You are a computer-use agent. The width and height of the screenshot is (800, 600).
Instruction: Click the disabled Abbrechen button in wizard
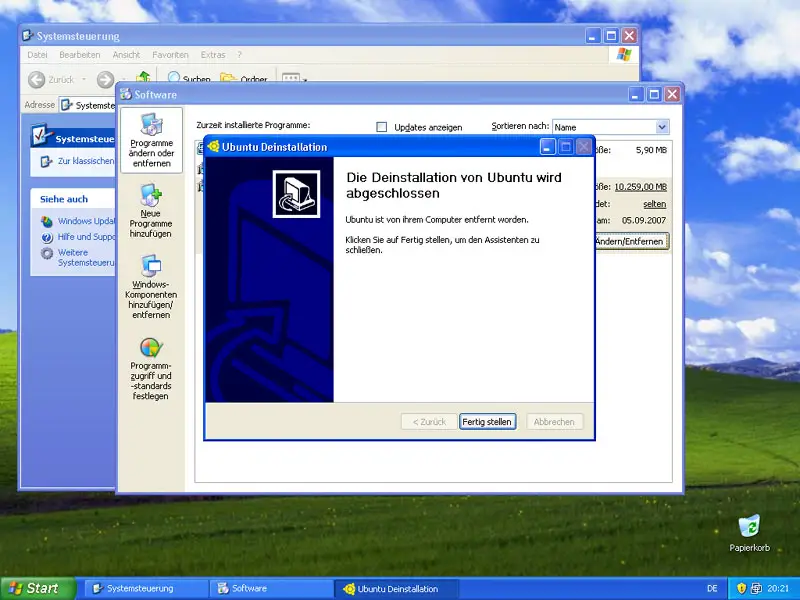tap(554, 422)
